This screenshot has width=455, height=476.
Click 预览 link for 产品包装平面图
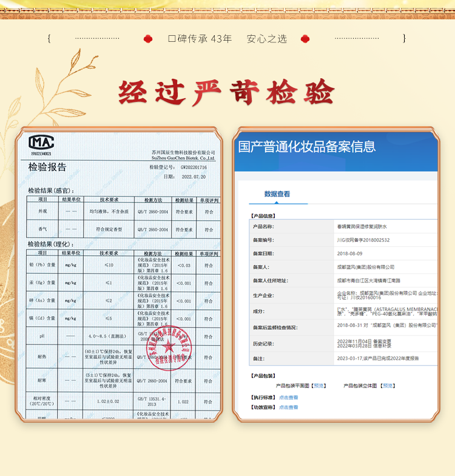click(318, 386)
